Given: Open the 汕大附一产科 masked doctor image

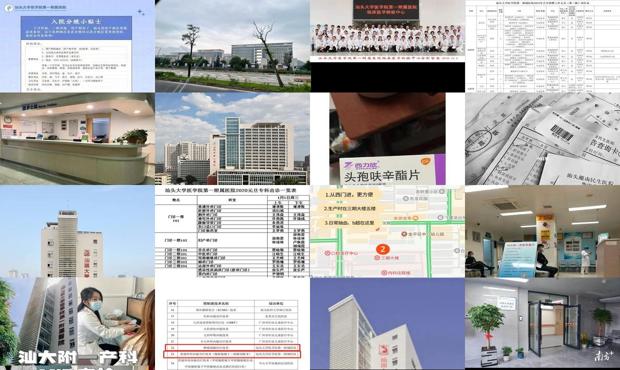Looking at the screenshot, I should (x=77, y=324).
